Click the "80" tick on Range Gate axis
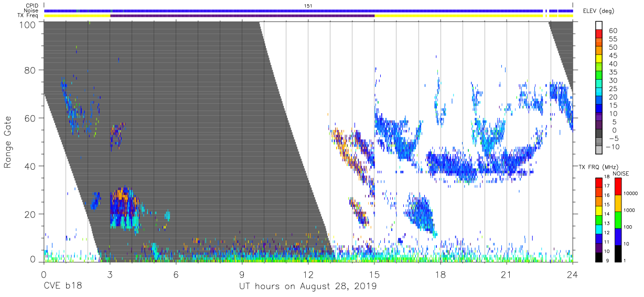644x297 pixels. click(30, 70)
